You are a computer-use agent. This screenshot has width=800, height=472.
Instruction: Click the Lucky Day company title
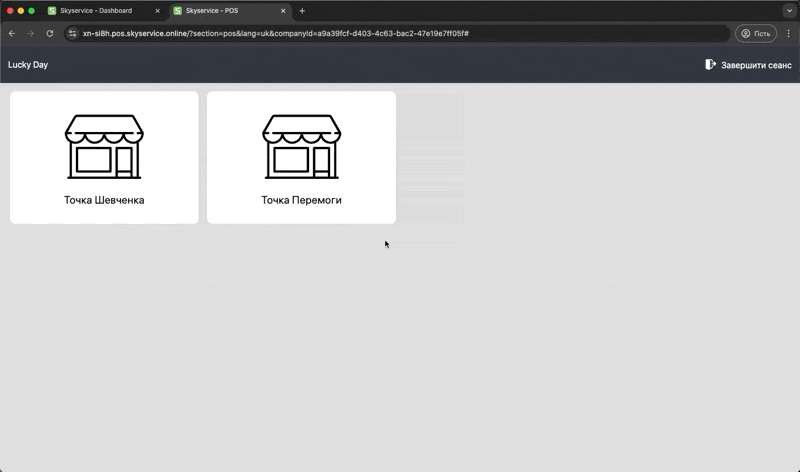pyautogui.click(x=28, y=65)
